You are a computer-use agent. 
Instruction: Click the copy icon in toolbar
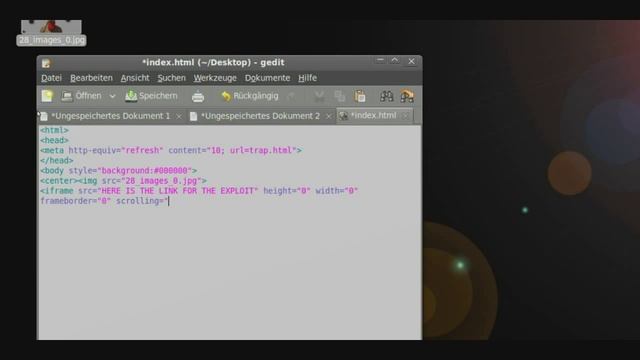tap(339, 96)
